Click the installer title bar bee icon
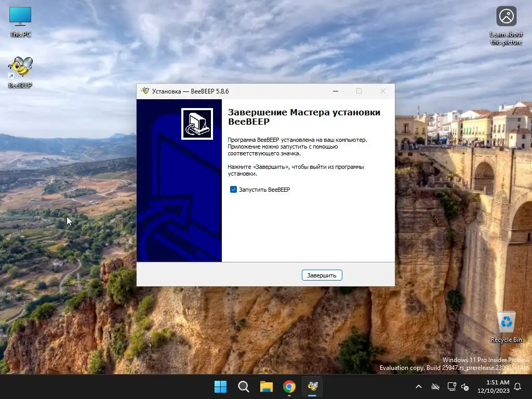 click(x=145, y=91)
